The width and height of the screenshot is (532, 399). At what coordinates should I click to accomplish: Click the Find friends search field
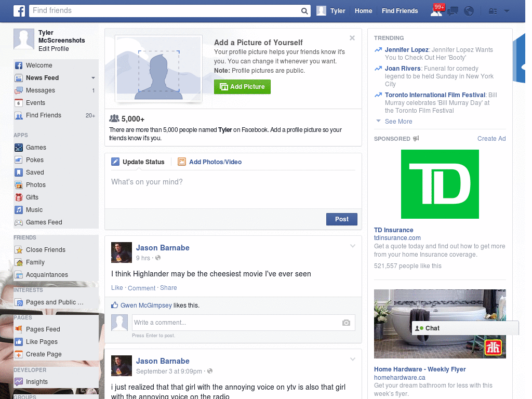click(165, 11)
